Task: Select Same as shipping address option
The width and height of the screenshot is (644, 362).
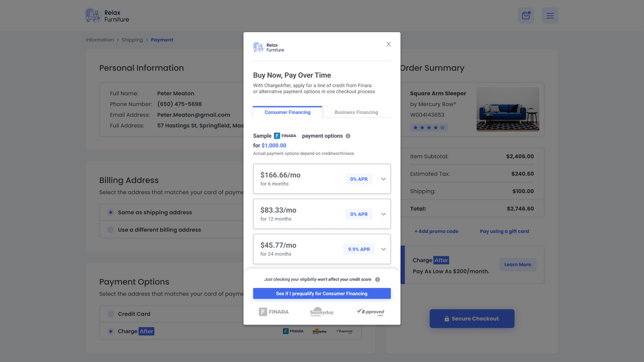Action: coord(111,212)
